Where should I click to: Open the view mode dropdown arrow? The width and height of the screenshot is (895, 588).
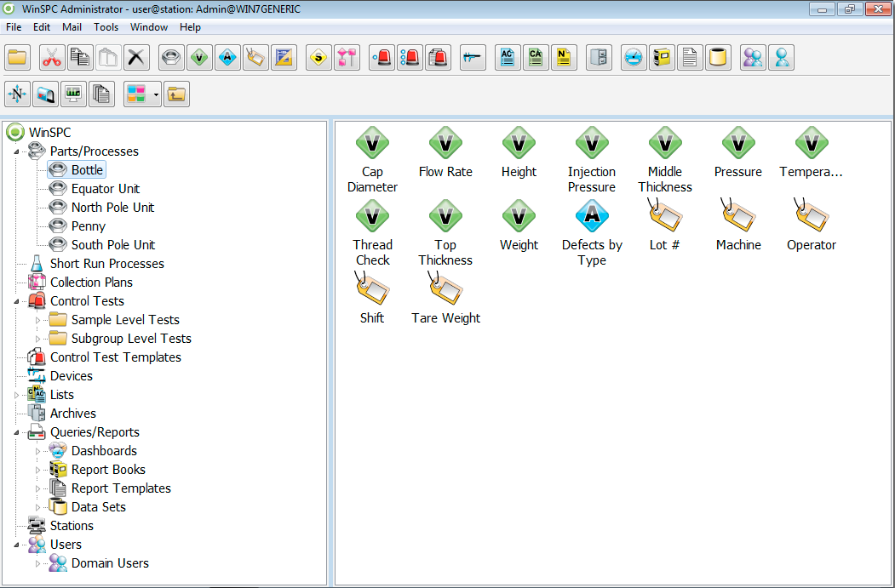[156, 94]
